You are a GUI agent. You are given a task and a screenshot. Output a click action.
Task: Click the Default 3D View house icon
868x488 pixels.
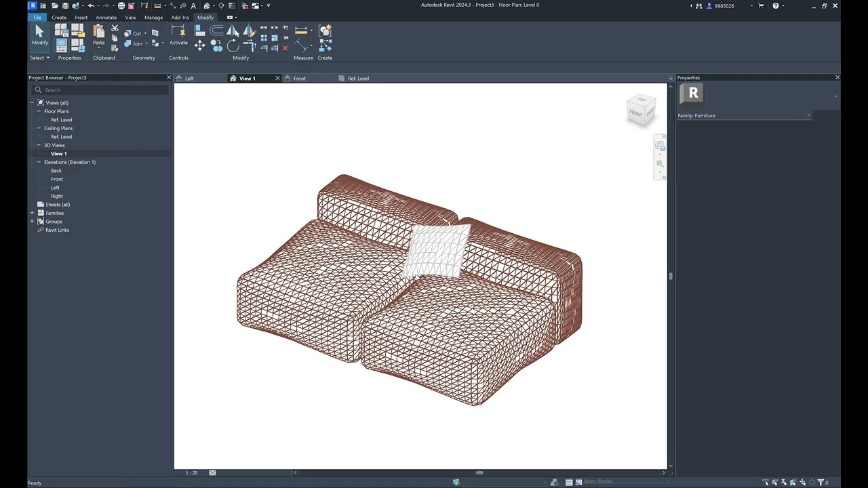(x=207, y=5)
